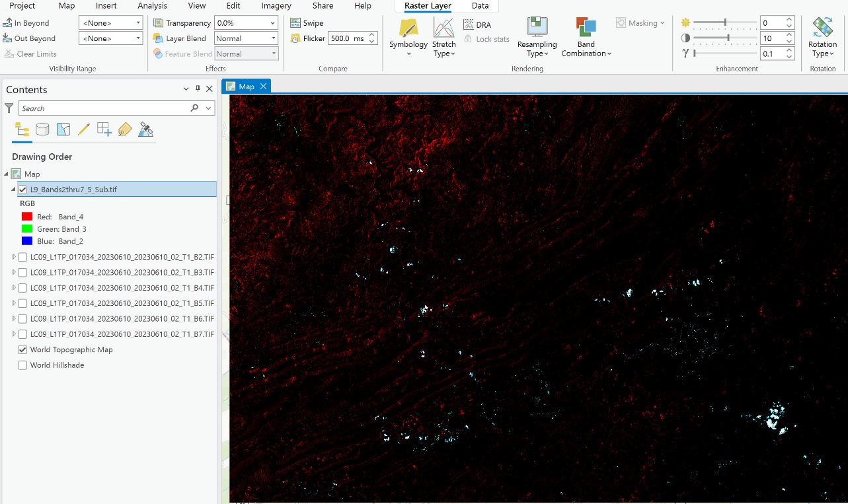This screenshot has height=504, width=848.
Task: Pin the Contents pane
Action: [198, 89]
